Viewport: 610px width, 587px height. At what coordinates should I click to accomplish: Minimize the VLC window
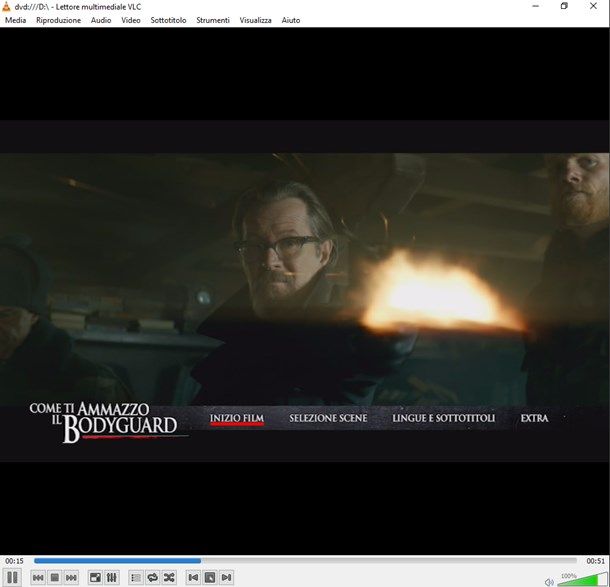pyautogui.click(x=536, y=6)
